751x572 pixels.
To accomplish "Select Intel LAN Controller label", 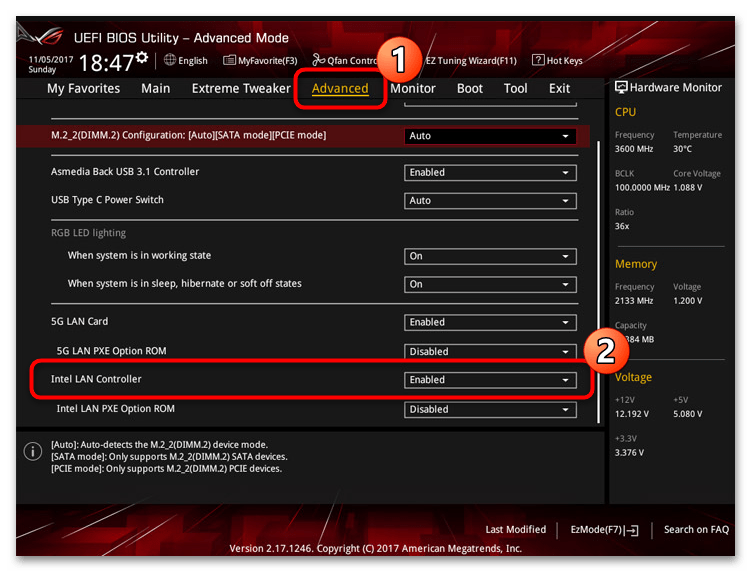I will (96, 379).
